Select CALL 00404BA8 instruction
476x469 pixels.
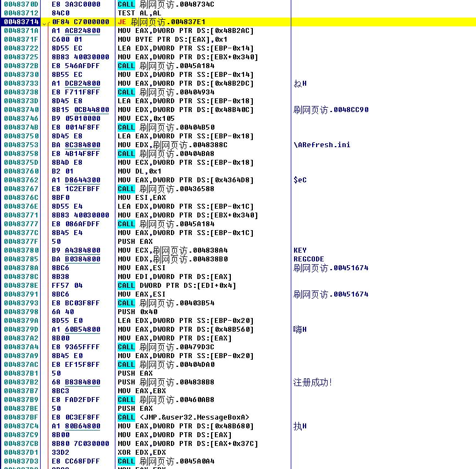tap(166, 154)
